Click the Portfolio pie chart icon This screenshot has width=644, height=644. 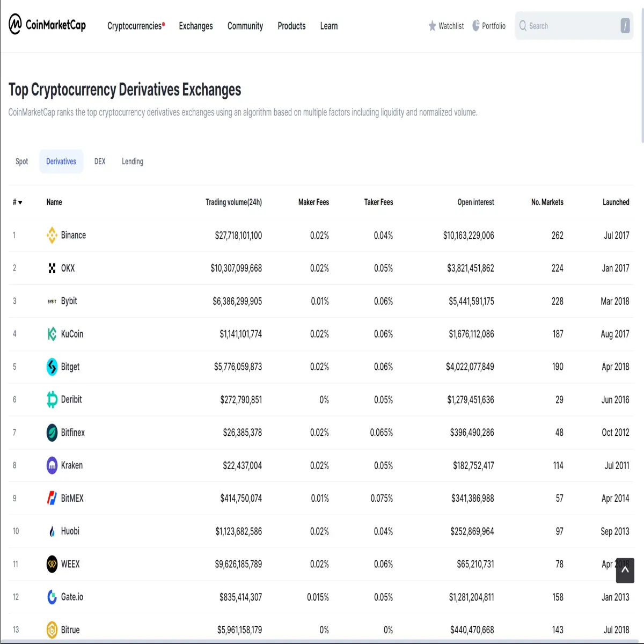tap(476, 25)
